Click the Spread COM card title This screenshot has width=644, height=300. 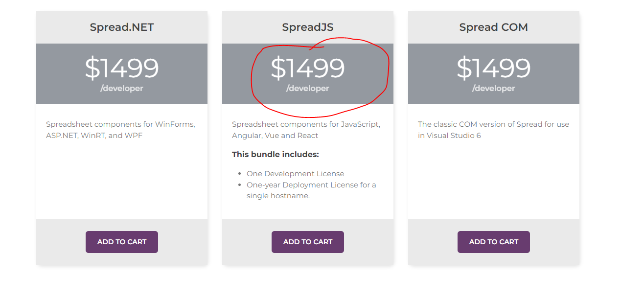pyautogui.click(x=494, y=27)
